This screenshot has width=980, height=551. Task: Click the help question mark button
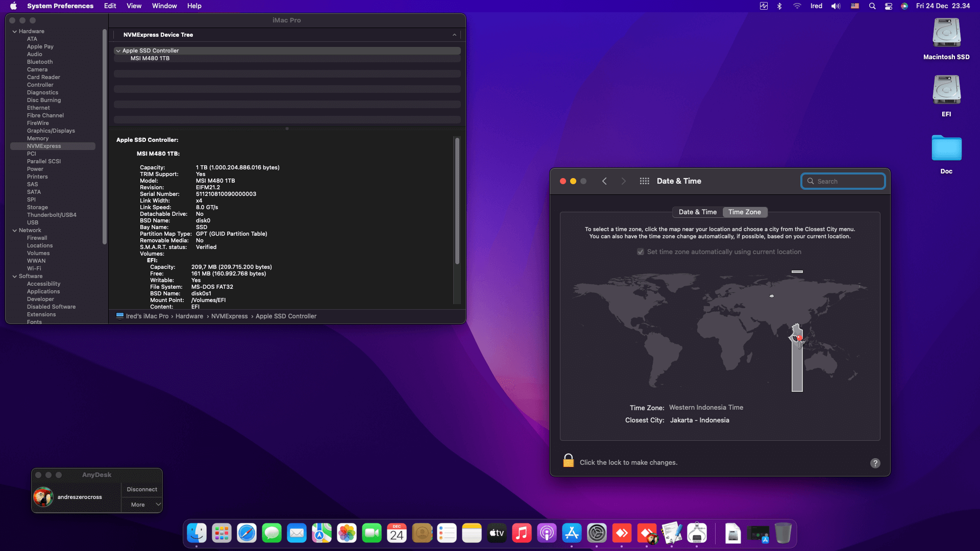(875, 463)
